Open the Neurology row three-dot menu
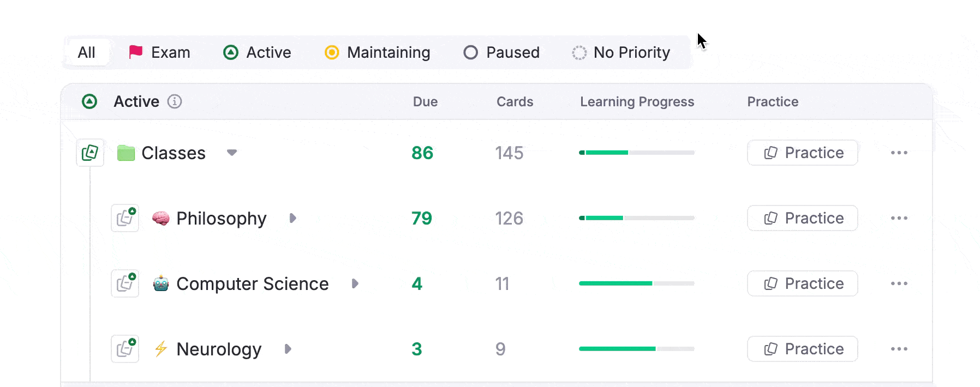 (899, 349)
